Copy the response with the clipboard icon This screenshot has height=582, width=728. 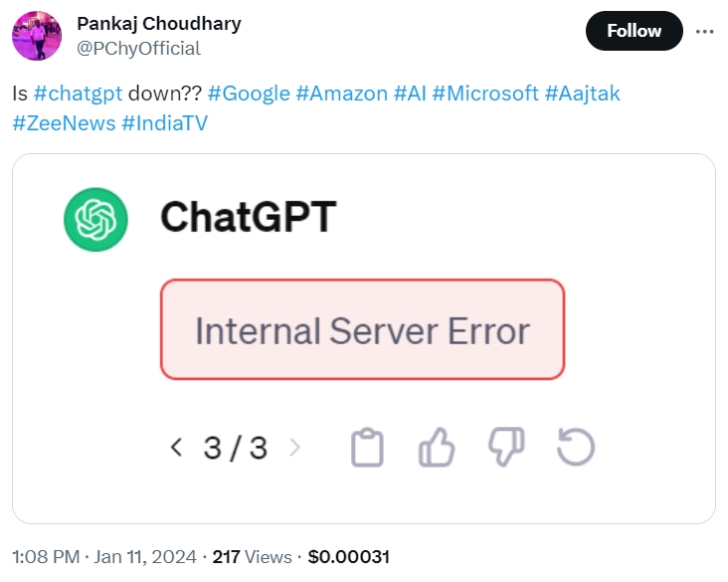(x=367, y=448)
